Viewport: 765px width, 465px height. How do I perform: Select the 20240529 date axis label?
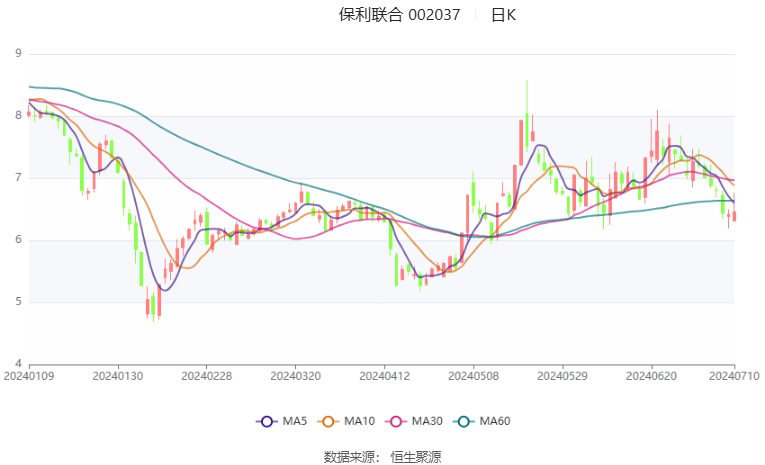click(x=563, y=376)
